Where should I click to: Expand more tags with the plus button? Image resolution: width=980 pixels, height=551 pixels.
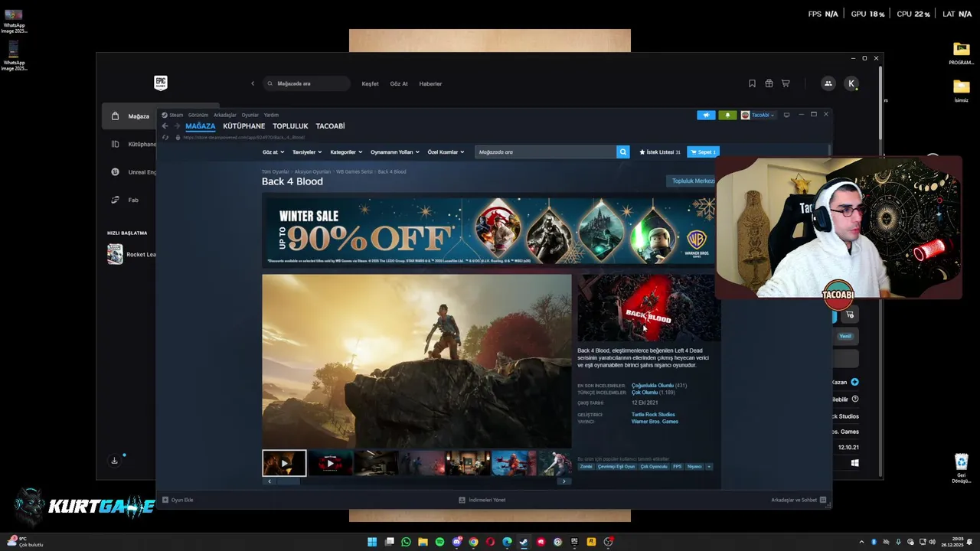coord(709,466)
